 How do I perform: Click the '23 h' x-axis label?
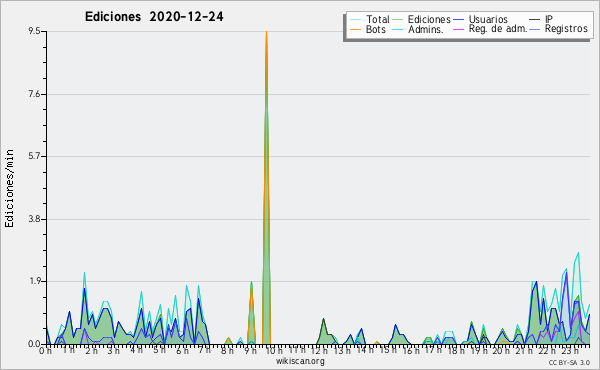pos(569,350)
